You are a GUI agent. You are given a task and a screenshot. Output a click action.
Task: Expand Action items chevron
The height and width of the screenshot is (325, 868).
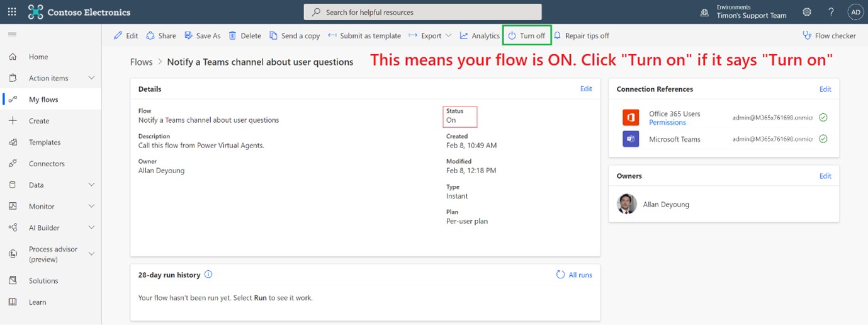pos(91,78)
